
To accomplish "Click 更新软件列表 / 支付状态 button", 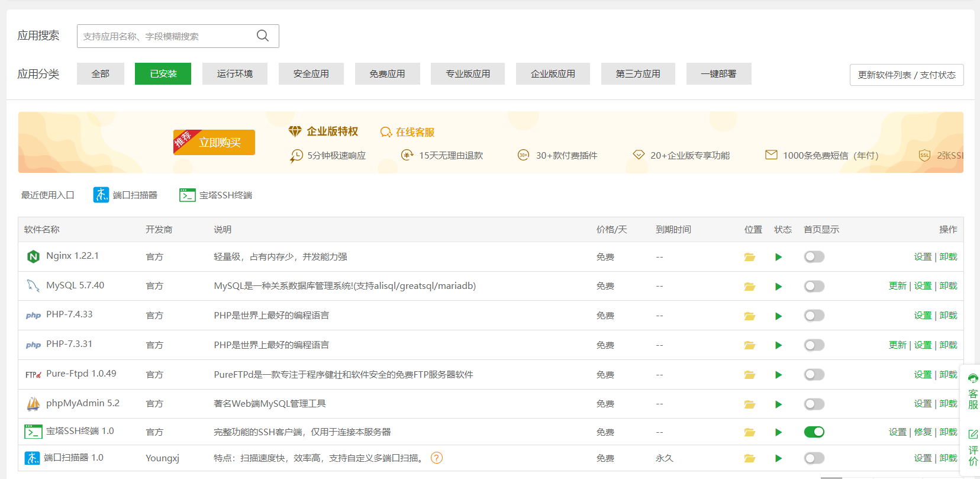I will tap(907, 75).
